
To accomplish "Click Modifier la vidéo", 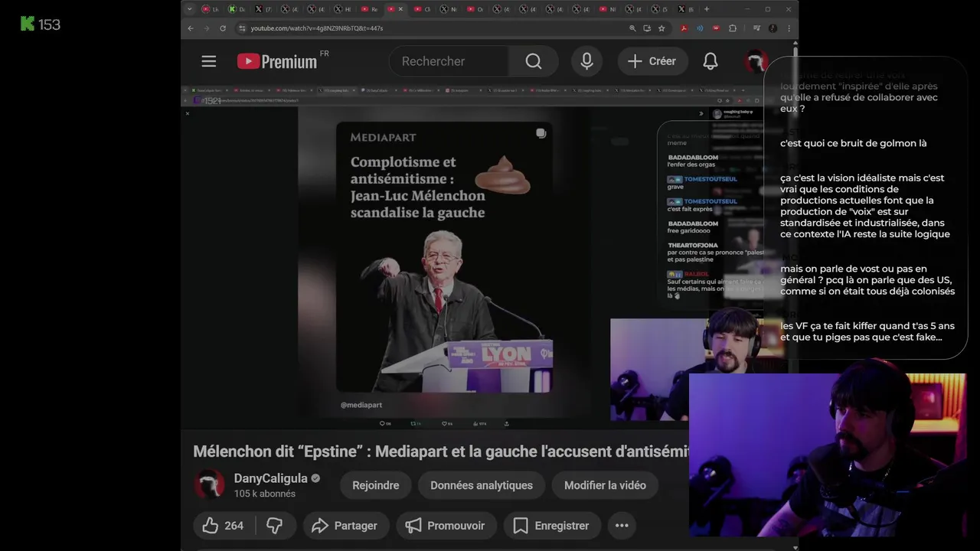I will coord(605,485).
